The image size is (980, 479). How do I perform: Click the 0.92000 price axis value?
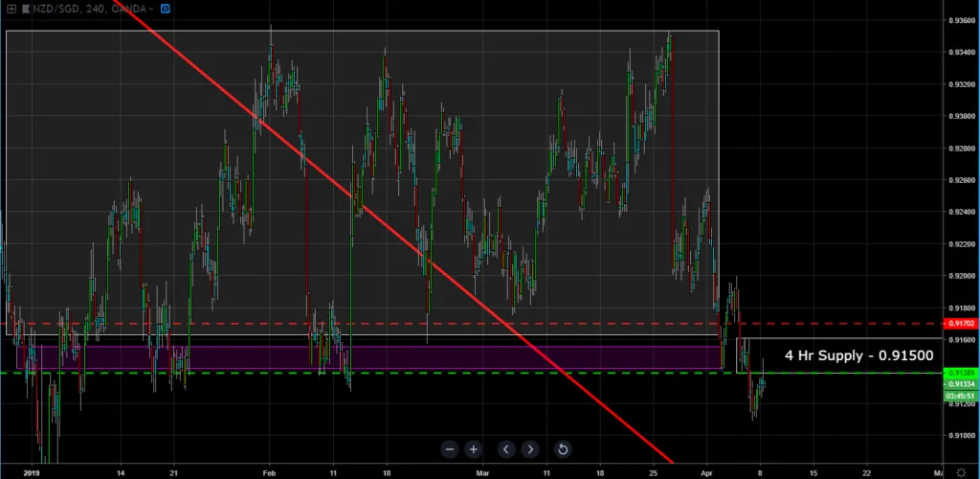click(x=962, y=276)
